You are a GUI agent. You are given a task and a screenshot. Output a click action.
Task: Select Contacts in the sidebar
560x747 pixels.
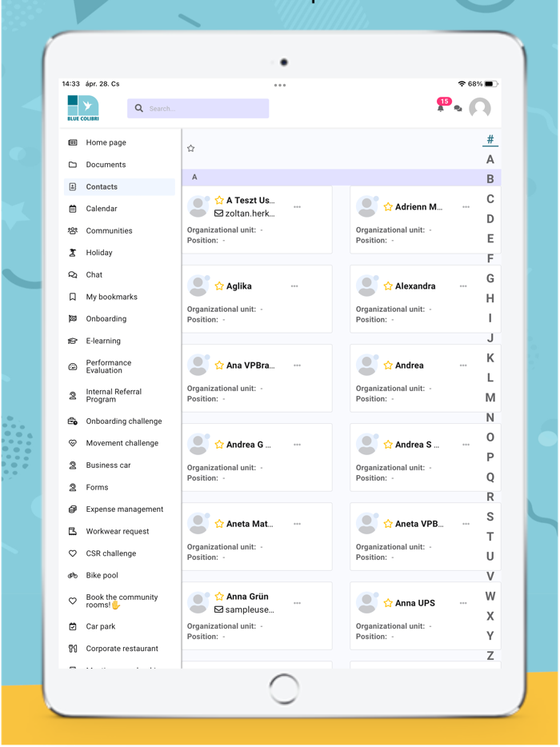[x=119, y=187]
